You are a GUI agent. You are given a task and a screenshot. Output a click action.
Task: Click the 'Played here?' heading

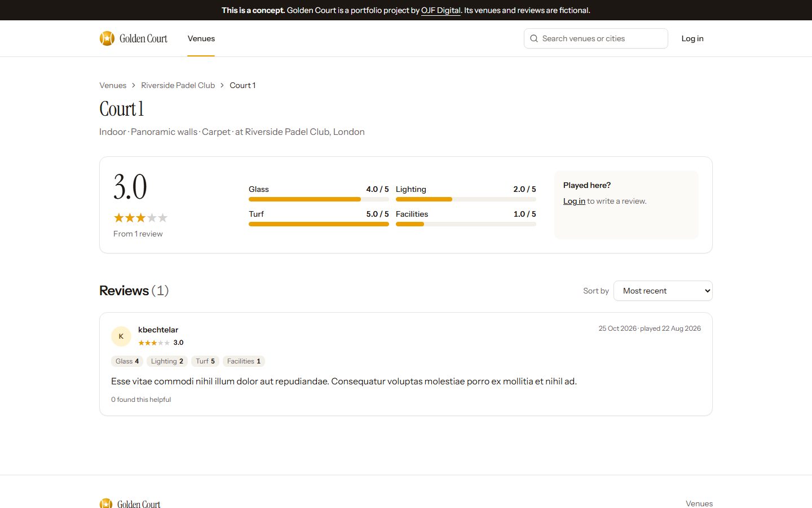tap(587, 185)
